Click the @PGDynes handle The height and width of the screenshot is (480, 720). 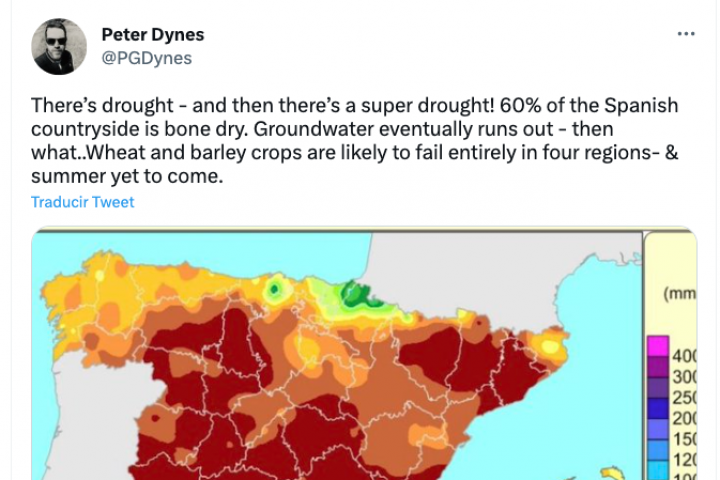(146, 58)
